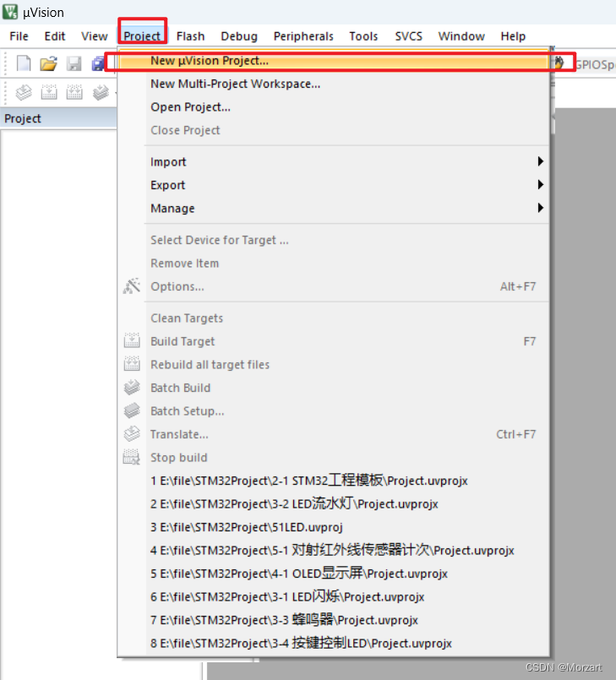This screenshot has height=680, width=616.
Task: Open recent project 51LED.uvproj
Action: tap(333, 527)
